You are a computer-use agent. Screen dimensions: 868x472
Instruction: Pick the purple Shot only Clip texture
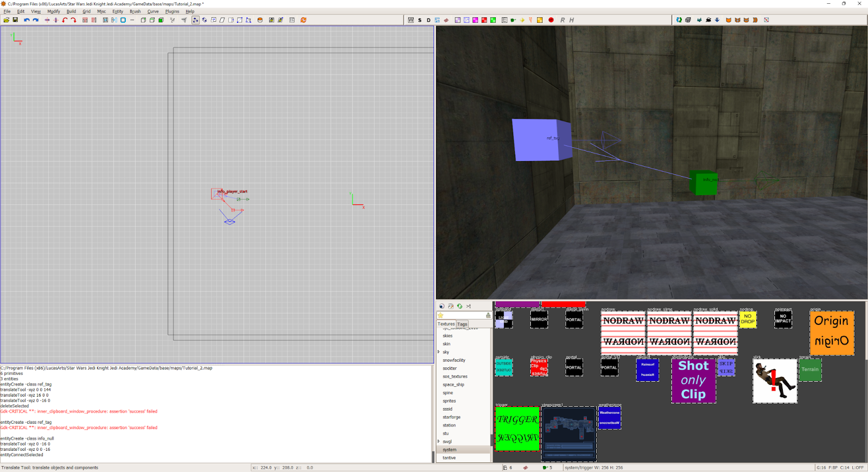pyautogui.click(x=693, y=380)
